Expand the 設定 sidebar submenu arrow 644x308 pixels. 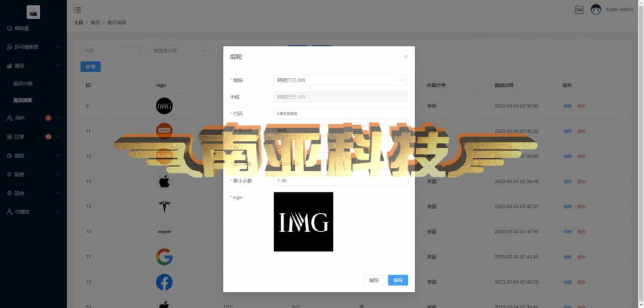coord(58,193)
